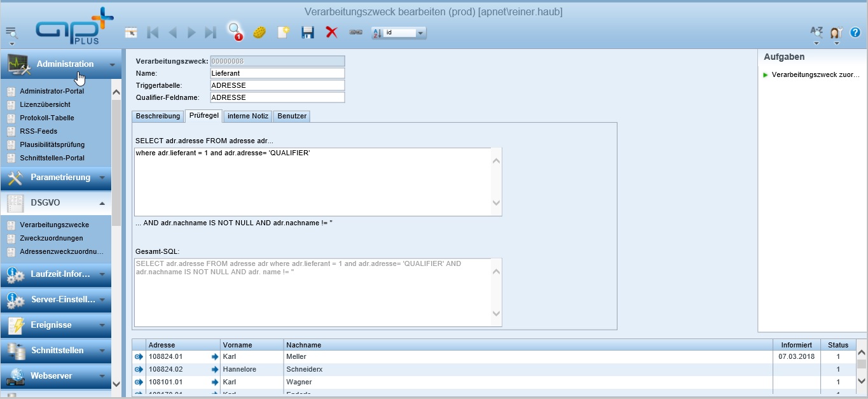This screenshot has height=399, width=868.
Task: Navigate to the next record
Action: click(x=191, y=32)
